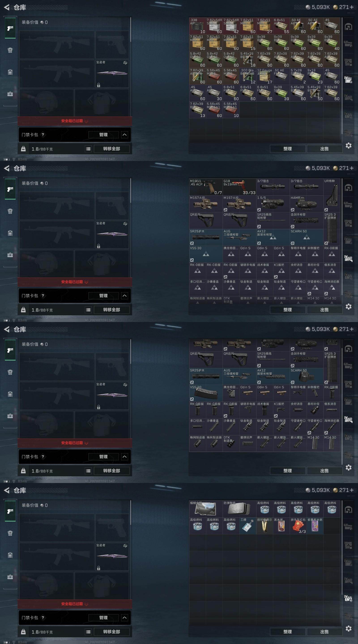358x644 pixels.
Task: Select the 7.62x39 BP stack of 13
Action: [197, 110]
